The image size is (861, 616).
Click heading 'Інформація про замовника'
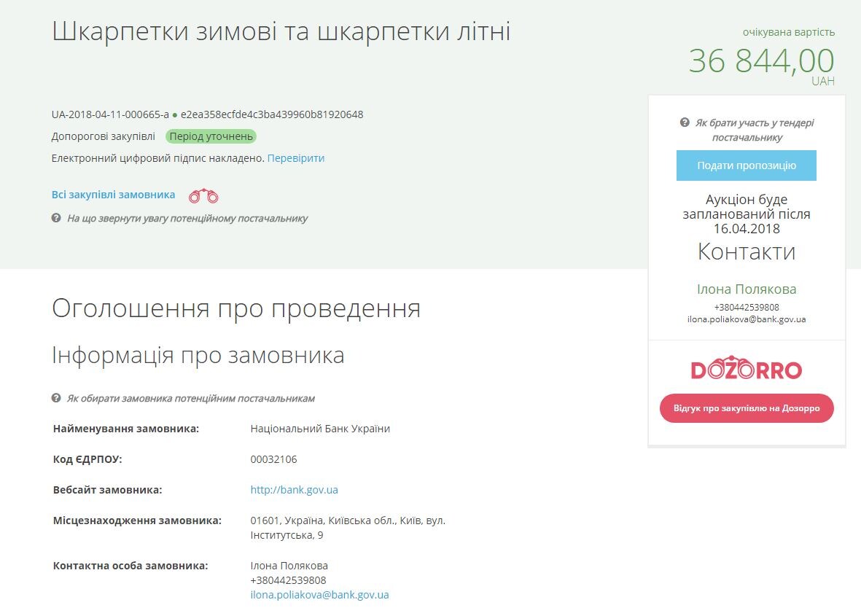(198, 355)
